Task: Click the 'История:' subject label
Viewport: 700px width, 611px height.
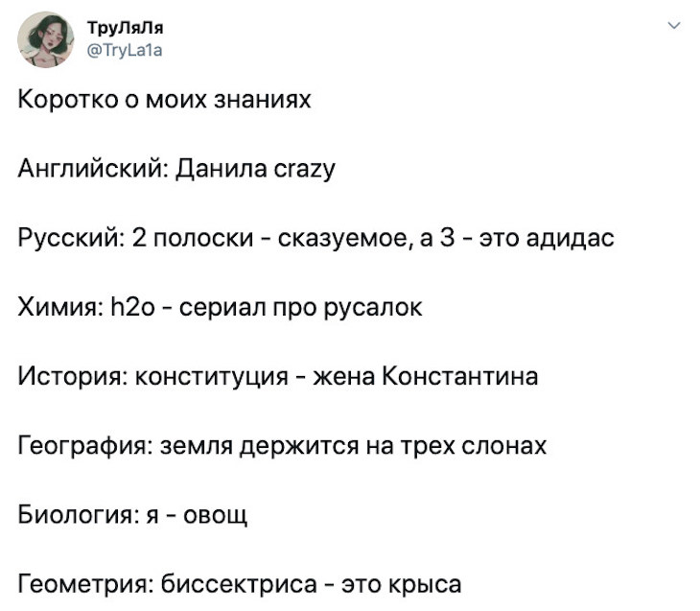Action: point(73,376)
